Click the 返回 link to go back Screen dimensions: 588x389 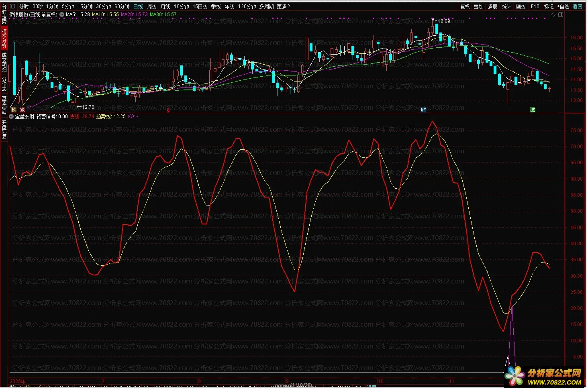coord(578,6)
